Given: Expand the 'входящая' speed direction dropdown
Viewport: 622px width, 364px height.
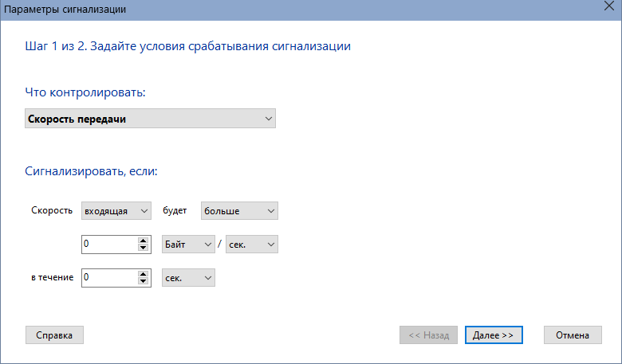Looking at the screenshot, I should [116, 211].
